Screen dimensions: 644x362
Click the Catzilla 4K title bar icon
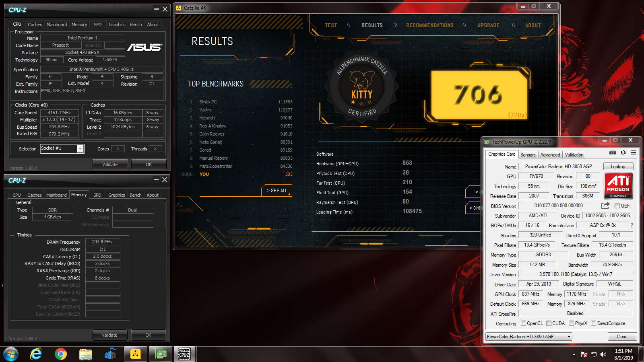point(179,8)
